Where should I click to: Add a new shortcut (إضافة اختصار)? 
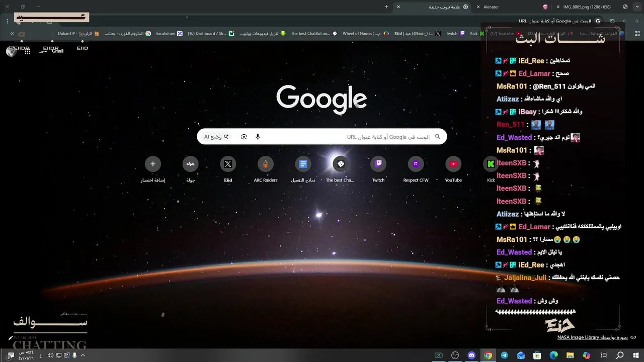click(x=153, y=169)
